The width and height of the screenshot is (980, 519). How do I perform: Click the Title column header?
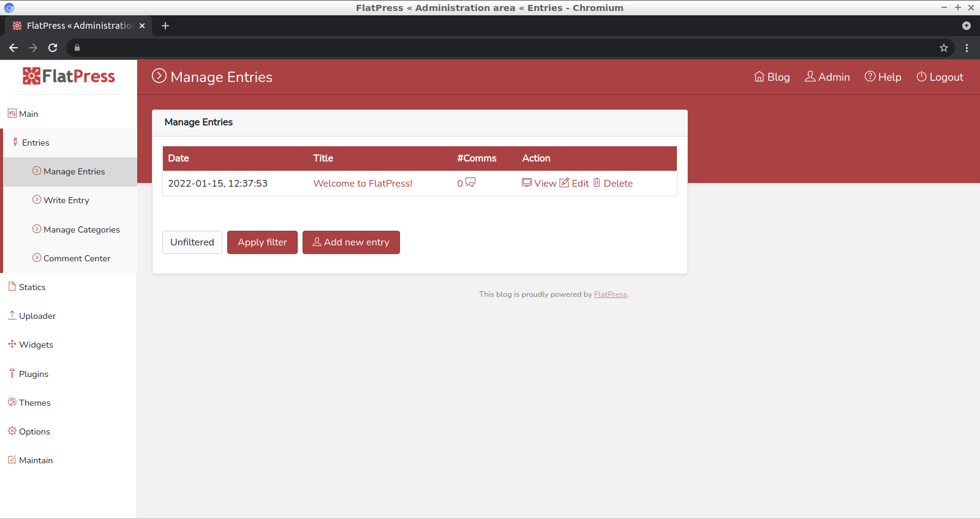pos(323,158)
